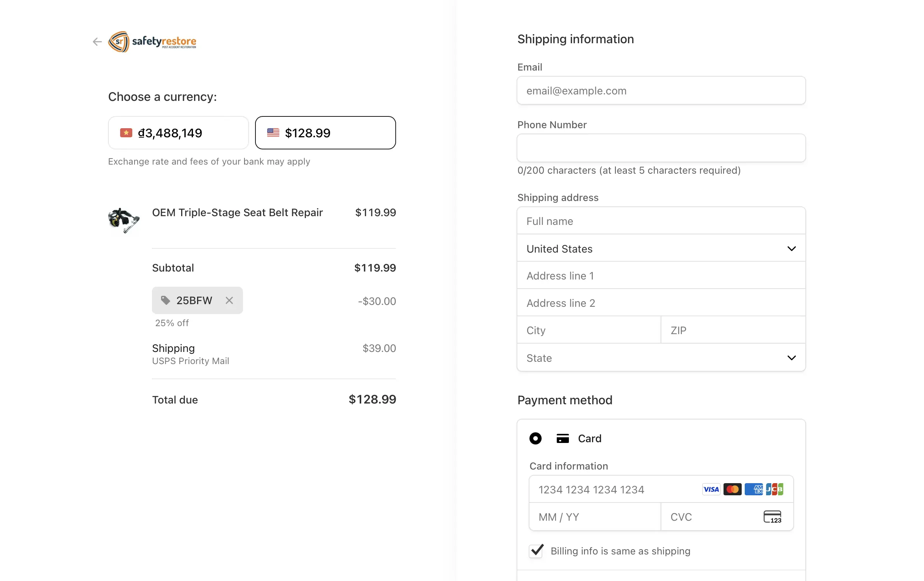
Task: Click the Visa card logo
Action: 711,489
